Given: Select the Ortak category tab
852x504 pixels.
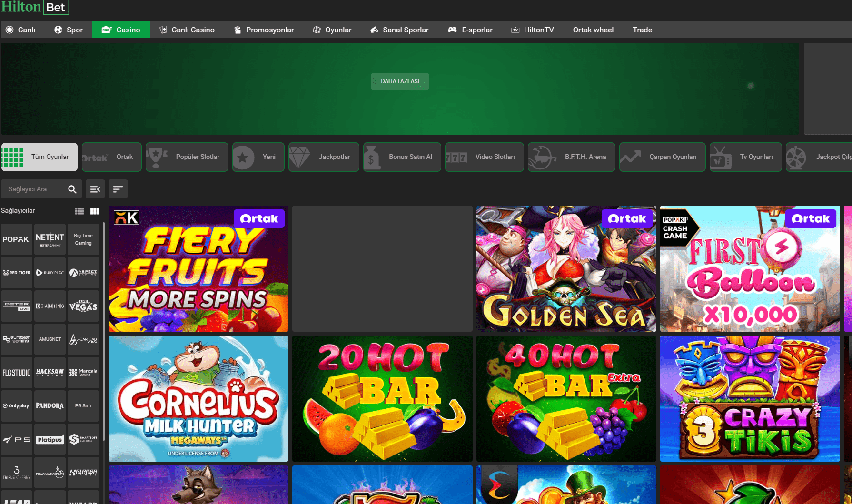Looking at the screenshot, I should 112,157.
